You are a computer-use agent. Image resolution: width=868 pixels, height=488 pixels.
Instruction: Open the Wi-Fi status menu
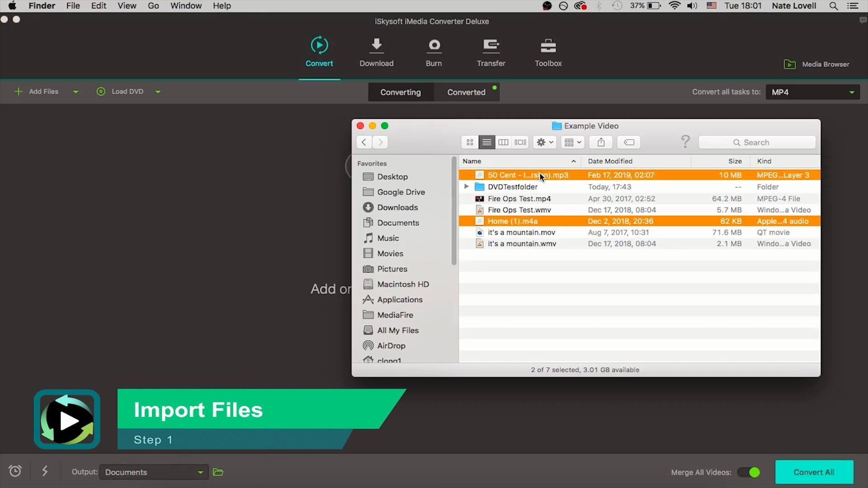pyautogui.click(x=675, y=6)
